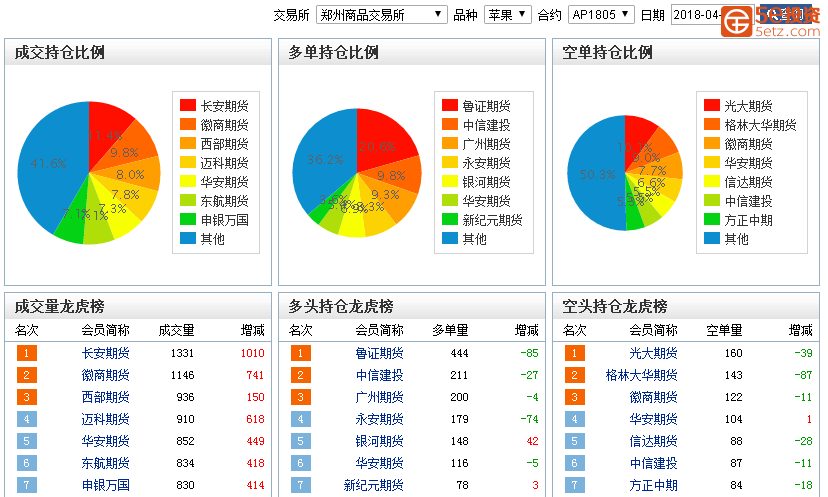828x497 pixels.
Task: Click 迈科期货 legend swatch
Action: coord(188,163)
